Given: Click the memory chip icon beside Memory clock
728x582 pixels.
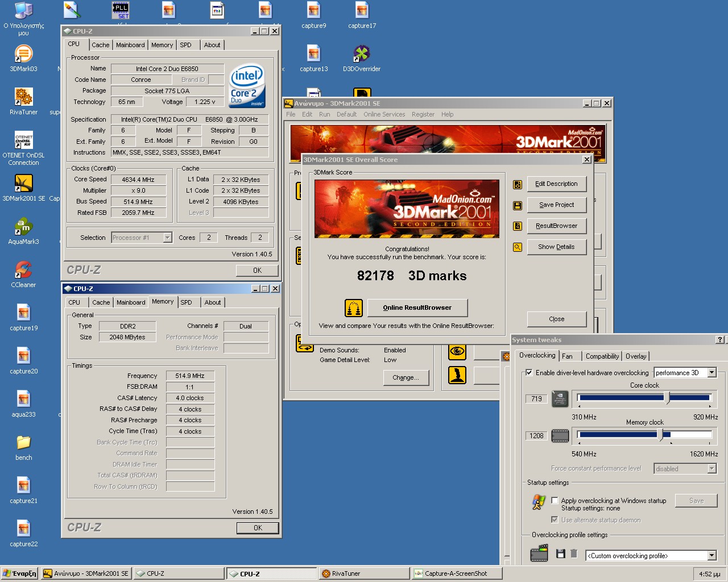Looking at the screenshot, I should click(x=560, y=436).
